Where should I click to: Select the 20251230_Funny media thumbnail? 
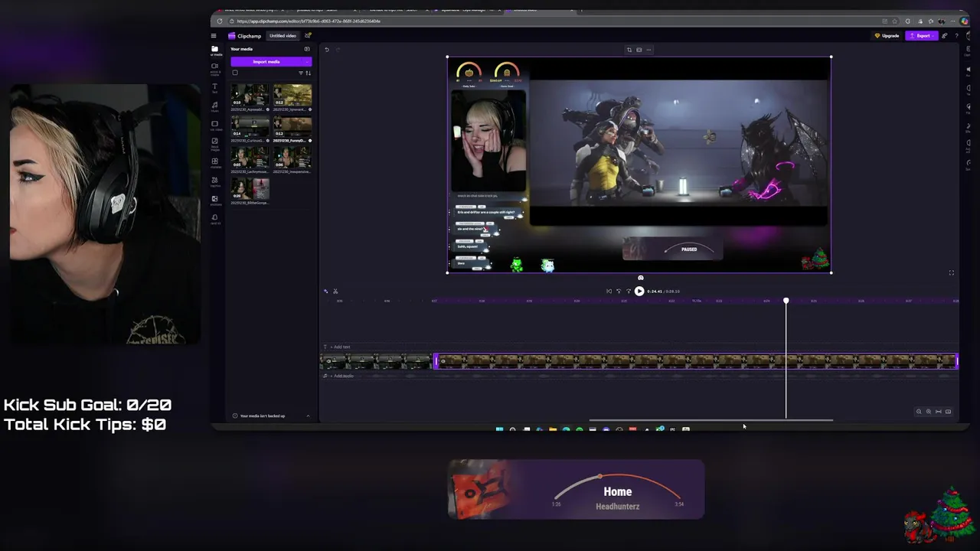tap(292, 127)
